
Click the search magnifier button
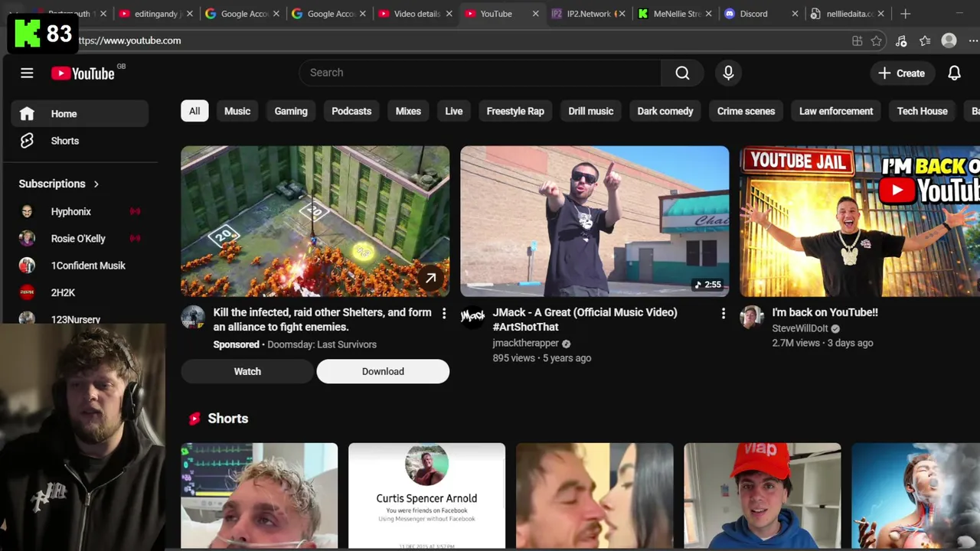coord(682,73)
